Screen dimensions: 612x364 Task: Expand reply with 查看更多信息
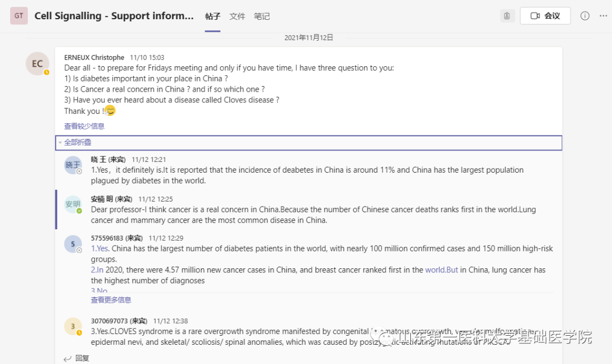111,300
